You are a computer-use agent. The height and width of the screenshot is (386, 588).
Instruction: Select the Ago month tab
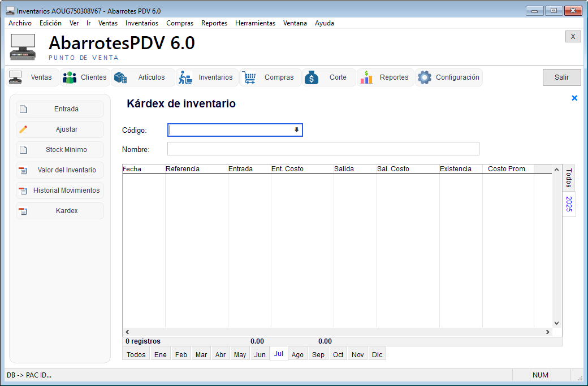297,354
